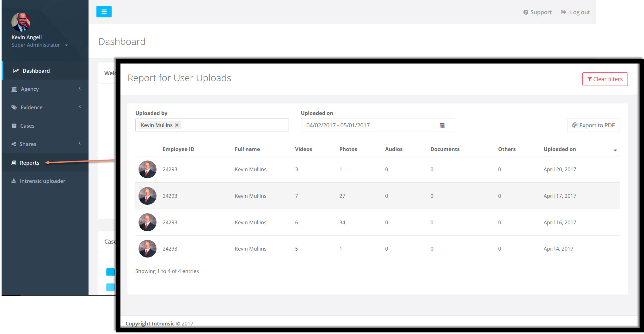Screen dimensions: 644x334
Task: Click Kevin Mullins avatar for April 20 row
Action: click(x=147, y=169)
